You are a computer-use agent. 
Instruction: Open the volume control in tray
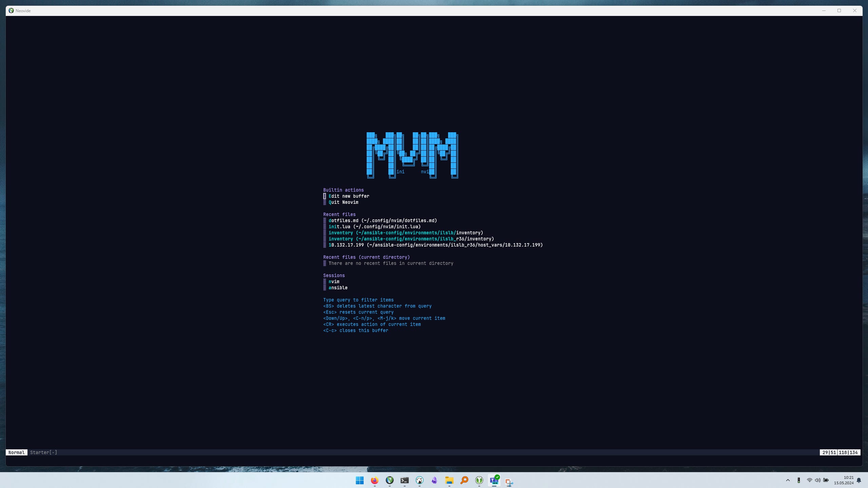coord(817,480)
